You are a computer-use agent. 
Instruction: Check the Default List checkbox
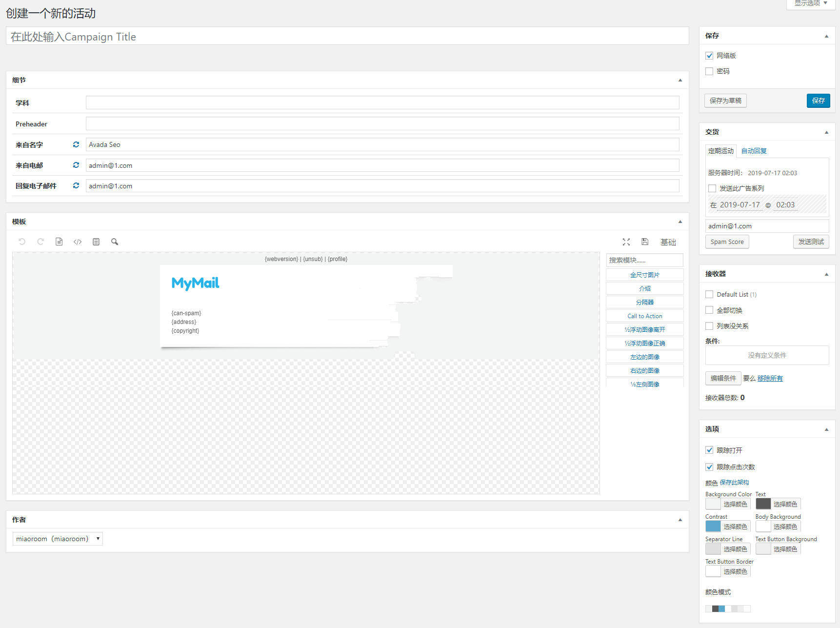[709, 294]
